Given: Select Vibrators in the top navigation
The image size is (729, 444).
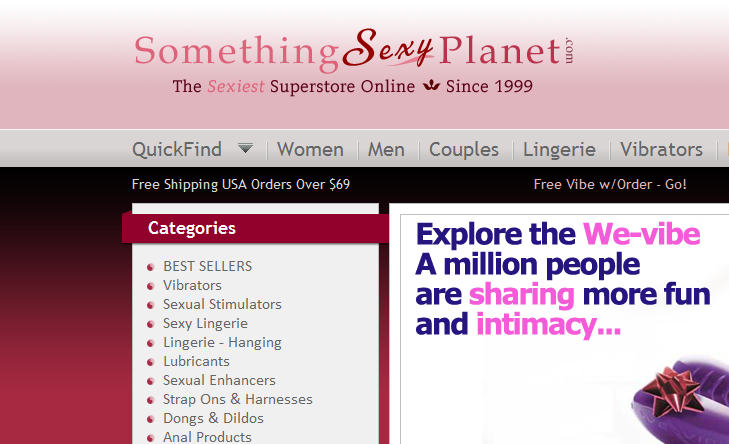Looking at the screenshot, I should pos(661,149).
